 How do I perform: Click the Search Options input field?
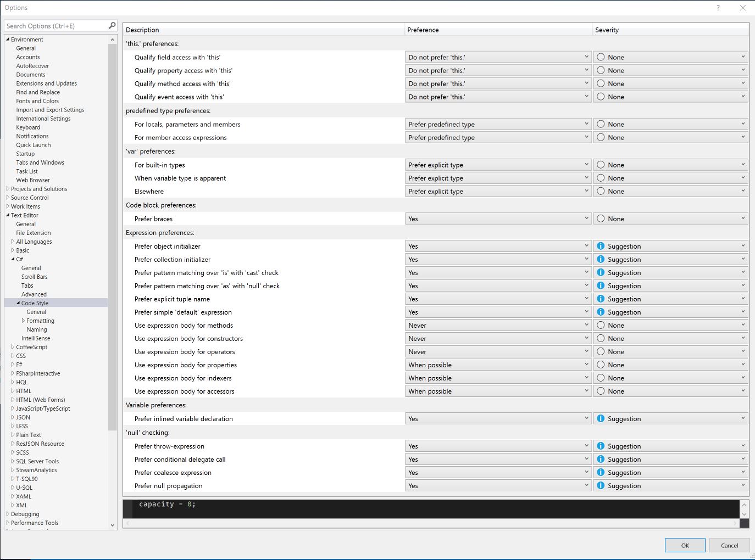[55, 26]
